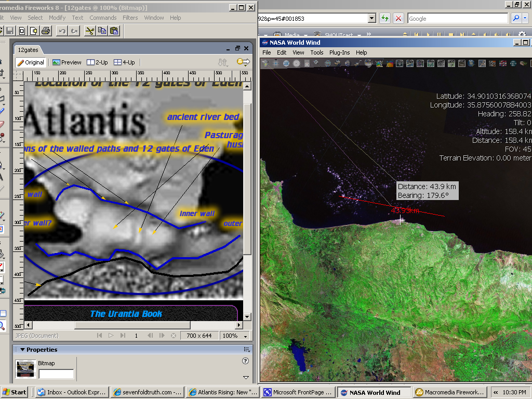The image size is (532, 399).
Task: Open the World Wind File menu
Action: (267, 52)
